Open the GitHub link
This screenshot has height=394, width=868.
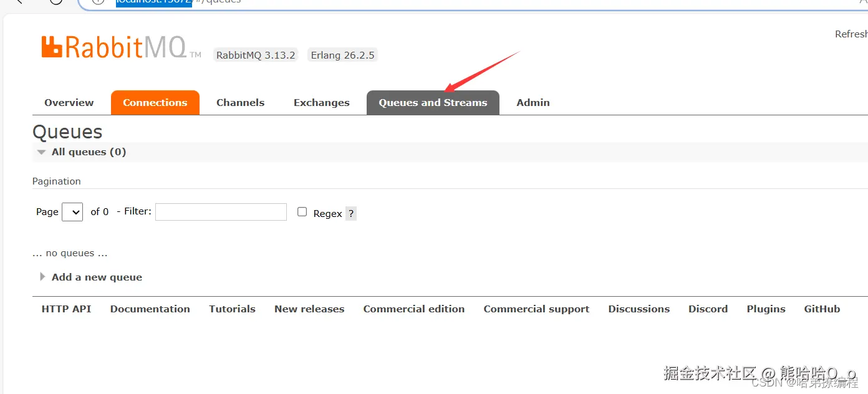pyautogui.click(x=822, y=309)
